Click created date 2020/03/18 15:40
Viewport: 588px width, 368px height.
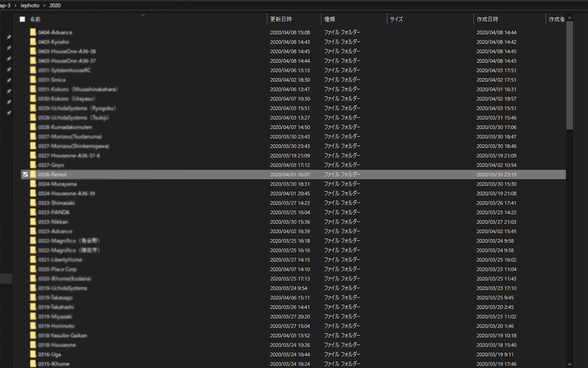[497, 345]
